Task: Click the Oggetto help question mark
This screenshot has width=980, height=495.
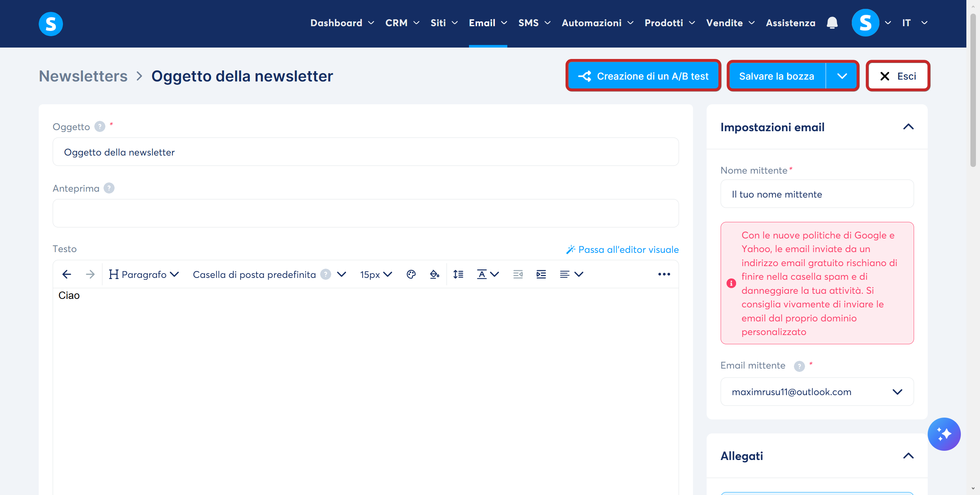Action: tap(100, 126)
